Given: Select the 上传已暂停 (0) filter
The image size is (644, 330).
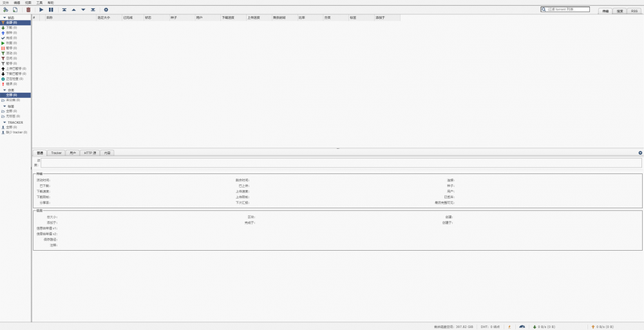Looking at the screenshot, I should pyautogui.click(x=15, y=68).
